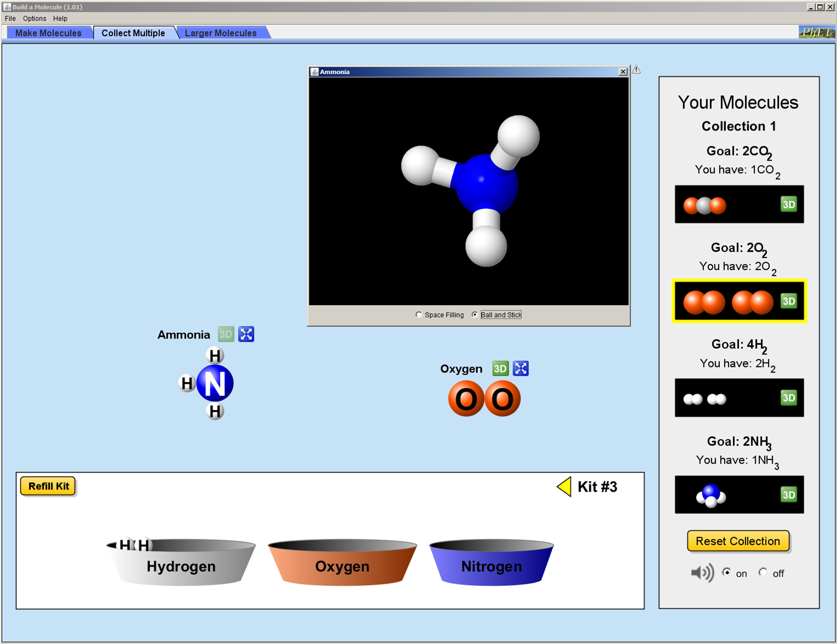Show the 3D view of collected O2
837x644 pixels.
pyautogui.click(x=788, y=301)
